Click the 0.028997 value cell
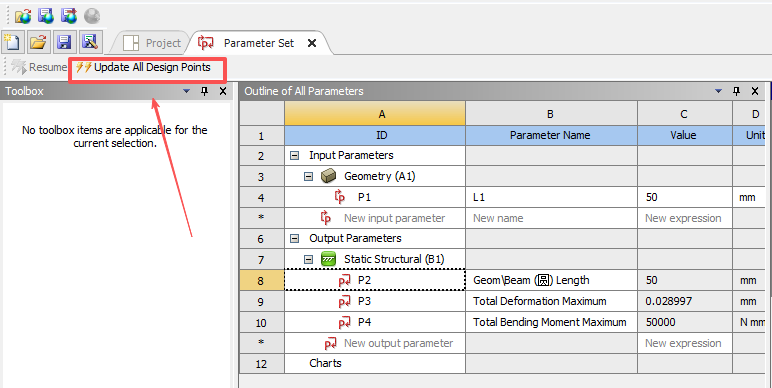 (685, 301)
